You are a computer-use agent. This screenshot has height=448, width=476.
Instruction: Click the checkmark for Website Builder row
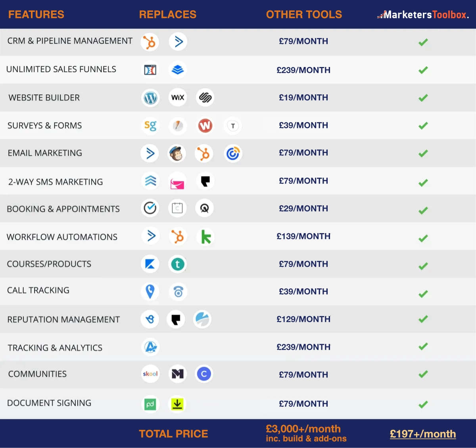pyautogui.click(x=423, y=98)
